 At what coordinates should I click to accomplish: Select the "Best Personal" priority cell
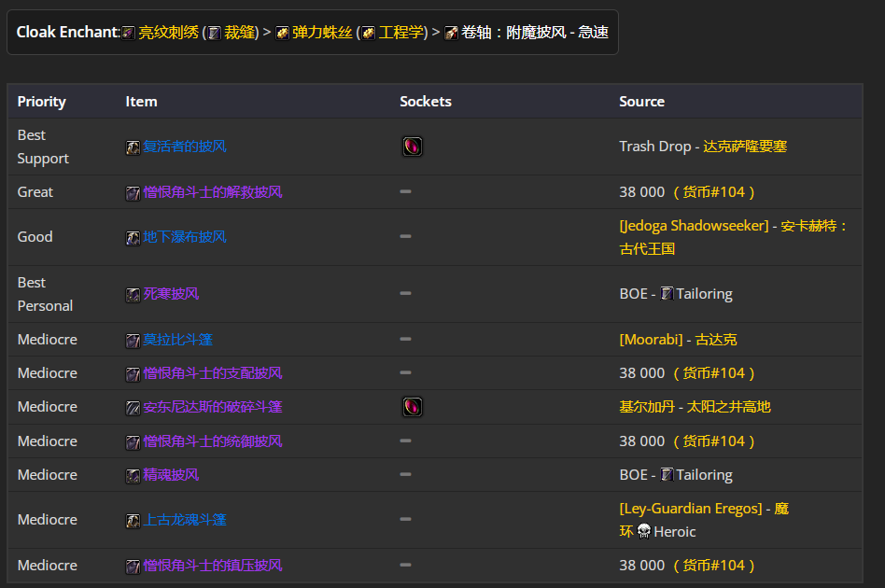pyautogui.click(x=45, y=294)
